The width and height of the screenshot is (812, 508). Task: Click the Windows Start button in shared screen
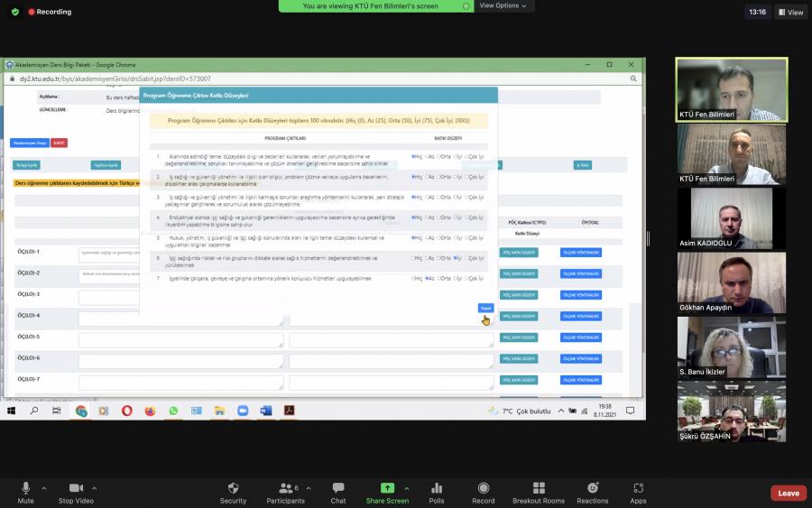click(x=11, y=411)
